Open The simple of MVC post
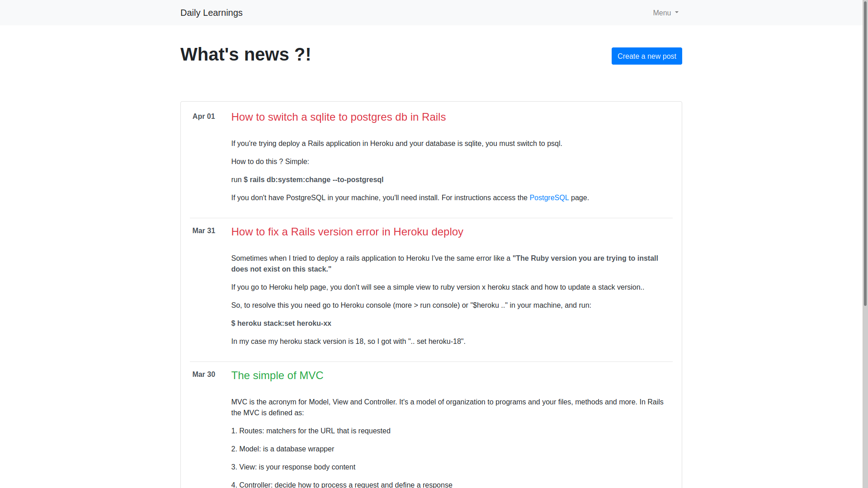868x488 pixels. click(x=277, y=375)
